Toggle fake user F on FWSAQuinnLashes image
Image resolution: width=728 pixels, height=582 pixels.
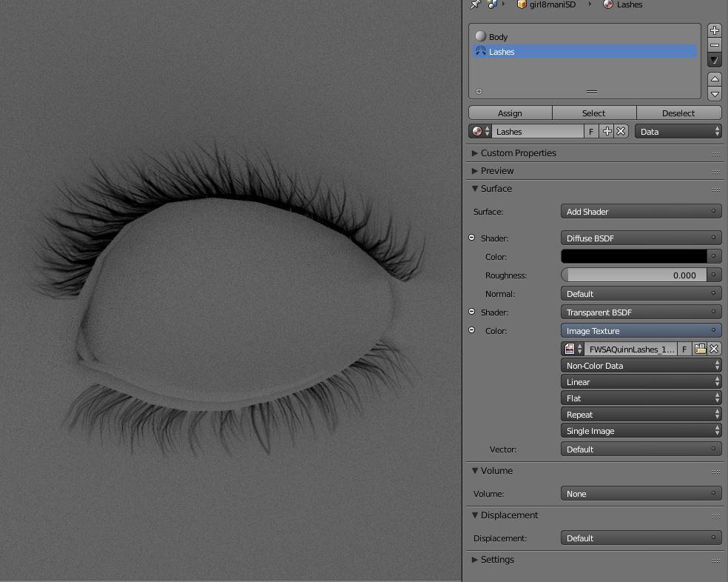coord(684,349)
